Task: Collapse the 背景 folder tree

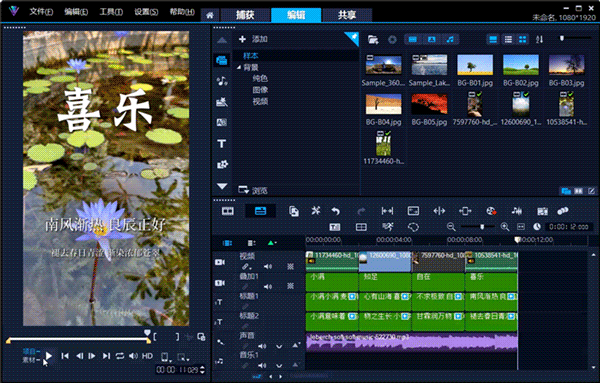Action: [x=239, y=67]
